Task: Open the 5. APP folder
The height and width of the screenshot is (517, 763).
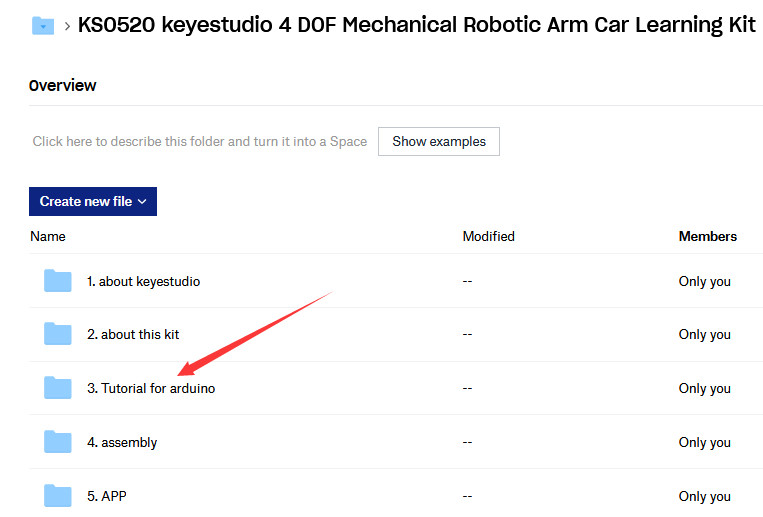Action: pyautogui.click(x=107, y=496)
